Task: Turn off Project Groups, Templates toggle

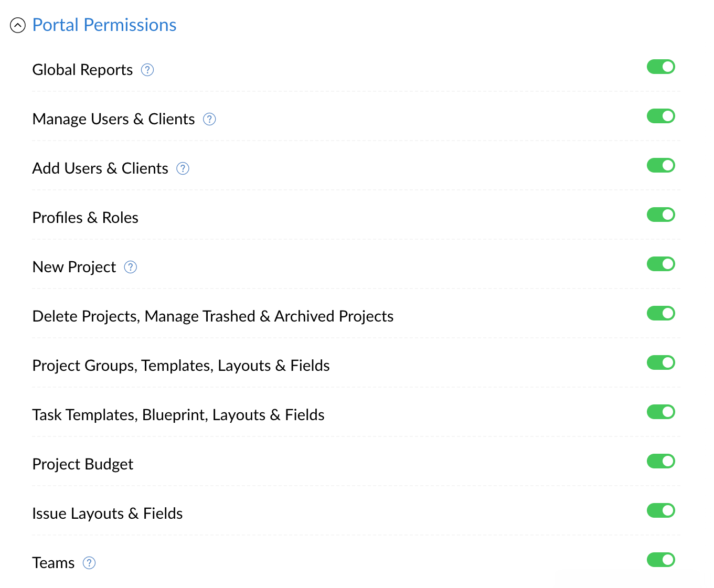Action: 660,362
